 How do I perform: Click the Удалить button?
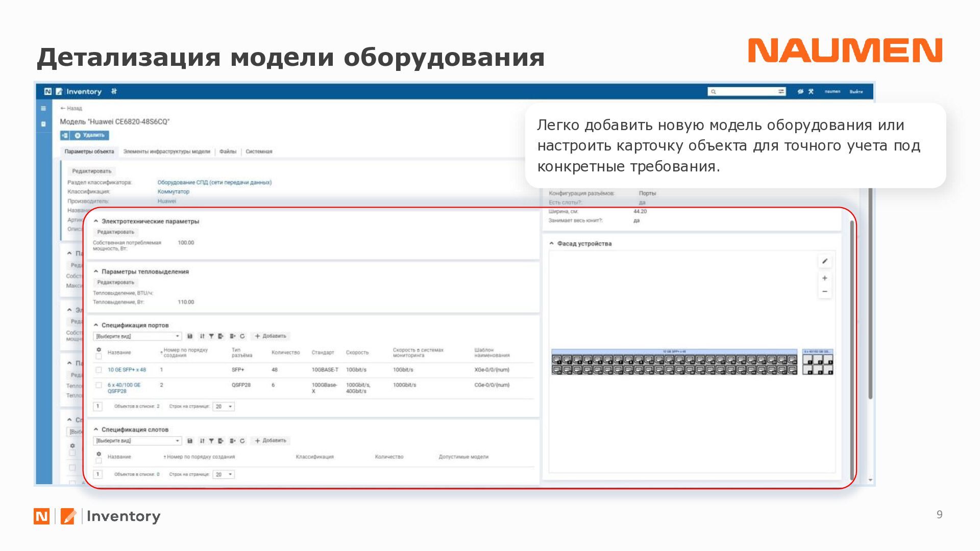(x=90, y=135)
